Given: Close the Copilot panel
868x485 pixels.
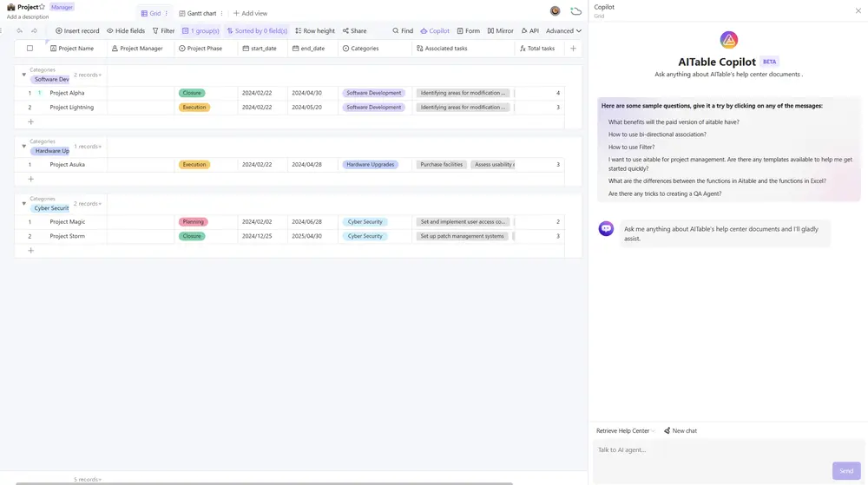Looking at the screenshot, I should coord(858,10).
